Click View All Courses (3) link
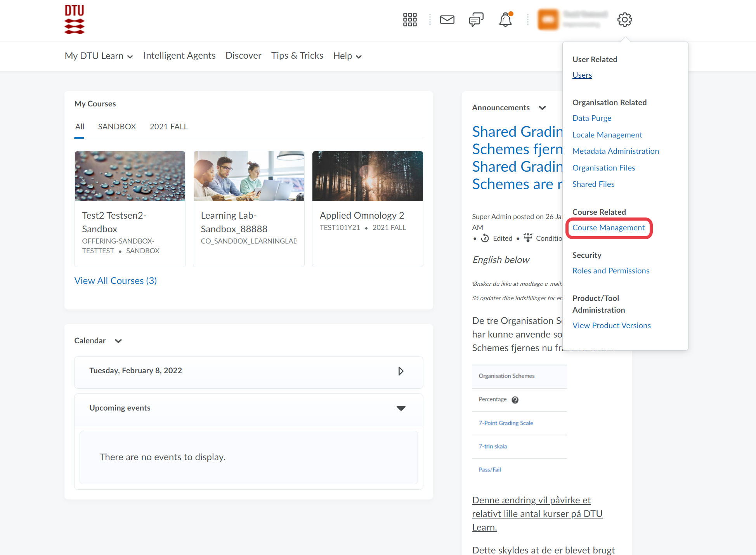This screenshot has width=756, height=555. [x=115, y=281]
